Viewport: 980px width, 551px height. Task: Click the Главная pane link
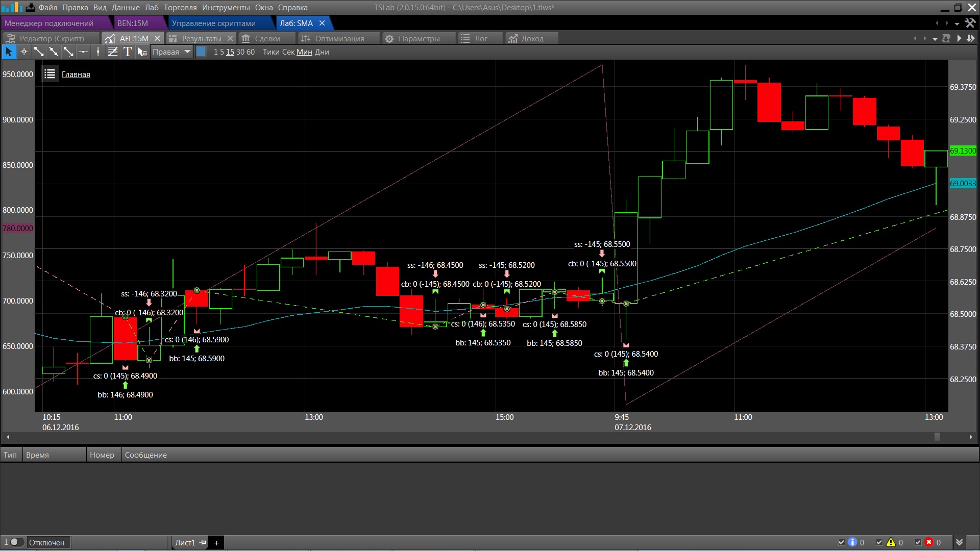click(x=76, y=74)
